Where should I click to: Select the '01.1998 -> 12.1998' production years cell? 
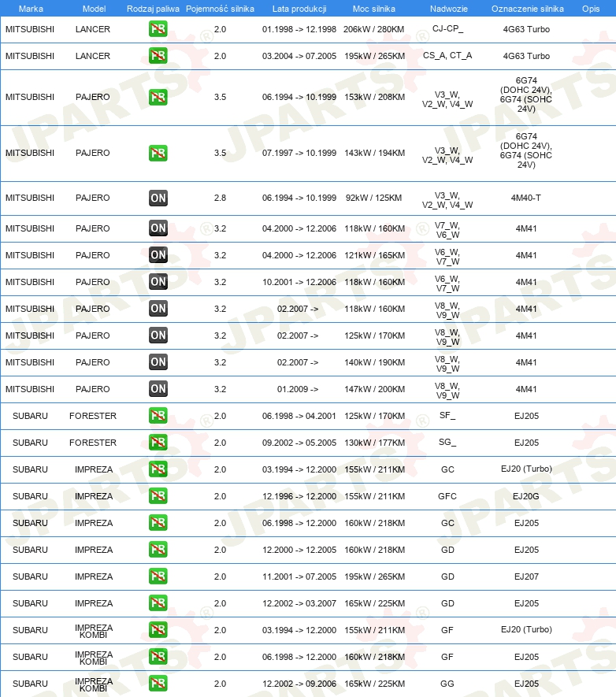click(x=299, y=29)
